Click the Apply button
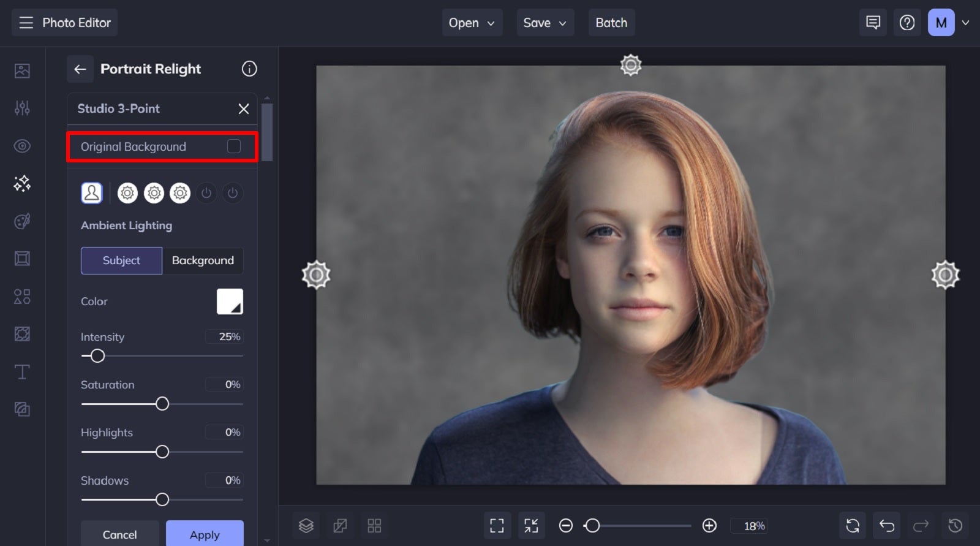The width and height of the screenshot is (980, 546). click(x=205, y=534)
